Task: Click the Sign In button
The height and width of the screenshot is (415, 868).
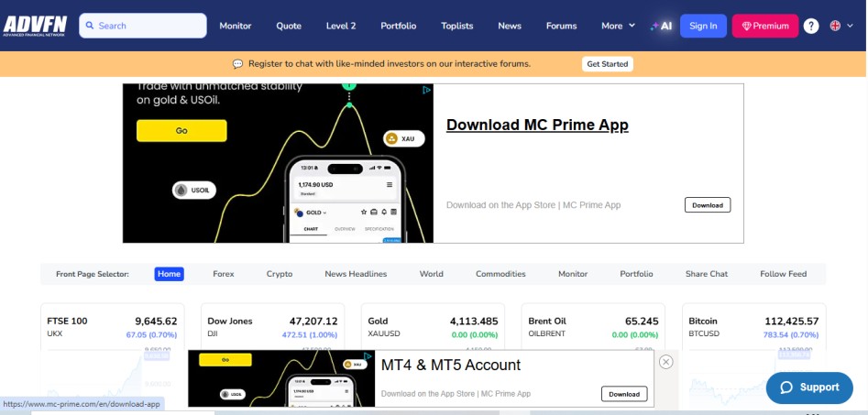Action: 703,26
